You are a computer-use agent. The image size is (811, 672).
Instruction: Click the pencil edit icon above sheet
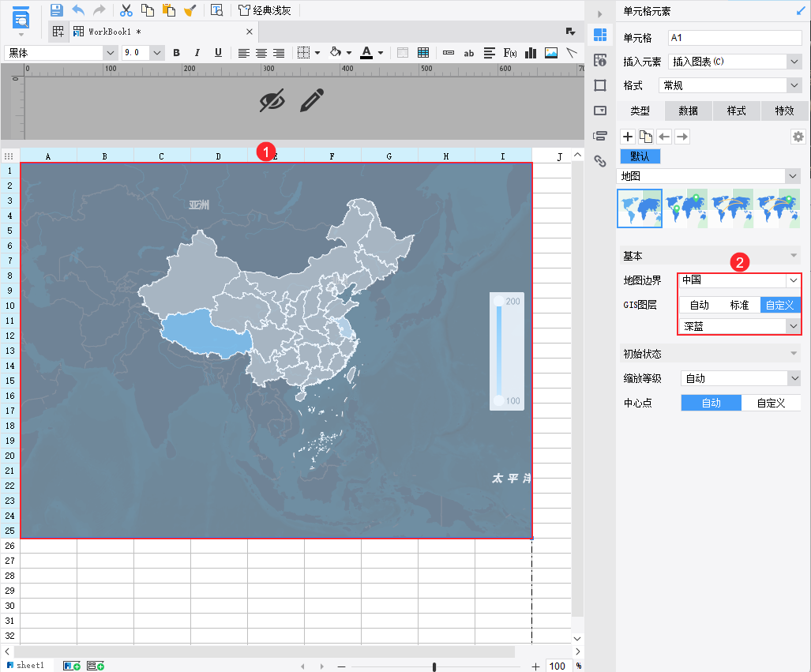tap(312, 100)
